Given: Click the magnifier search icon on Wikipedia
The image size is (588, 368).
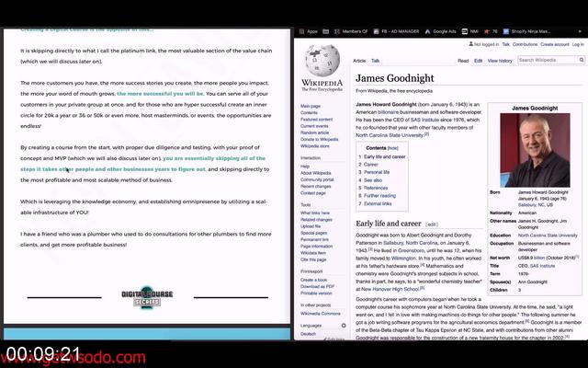Looking at the screenshot, I should click(582, 60).
